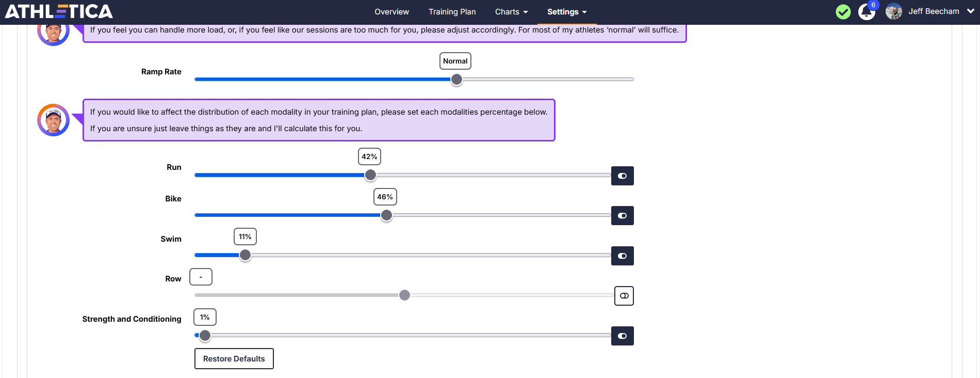This screenshot has width=980, height=378.
Task: Click the green checkmark status icon
Action: [843, 12]
